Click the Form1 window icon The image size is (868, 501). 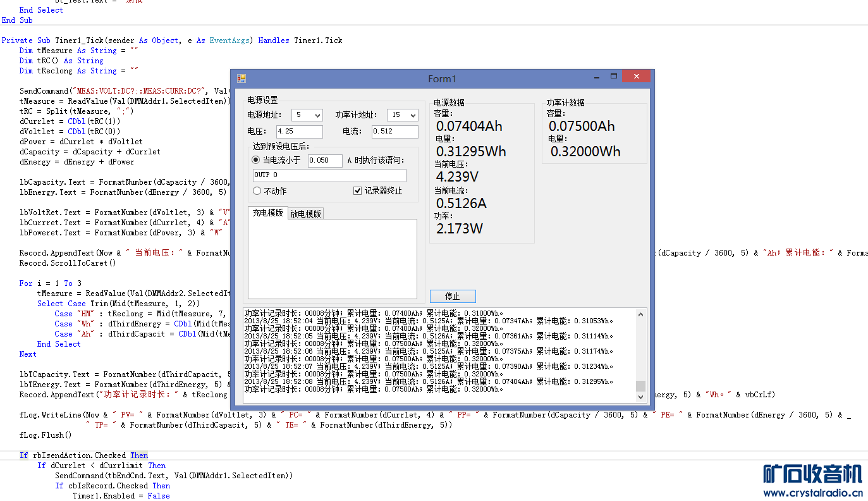tap(241, 78)
